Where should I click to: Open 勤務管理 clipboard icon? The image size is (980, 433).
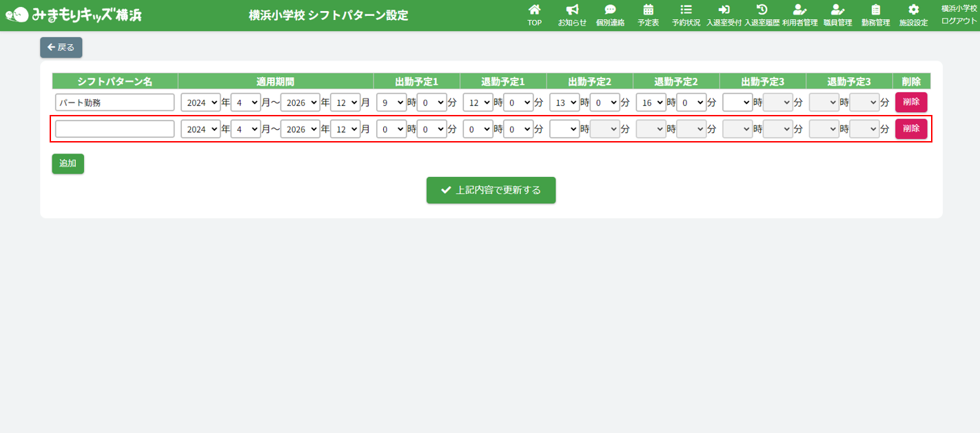pyautogui.click(x=875, y=10)
